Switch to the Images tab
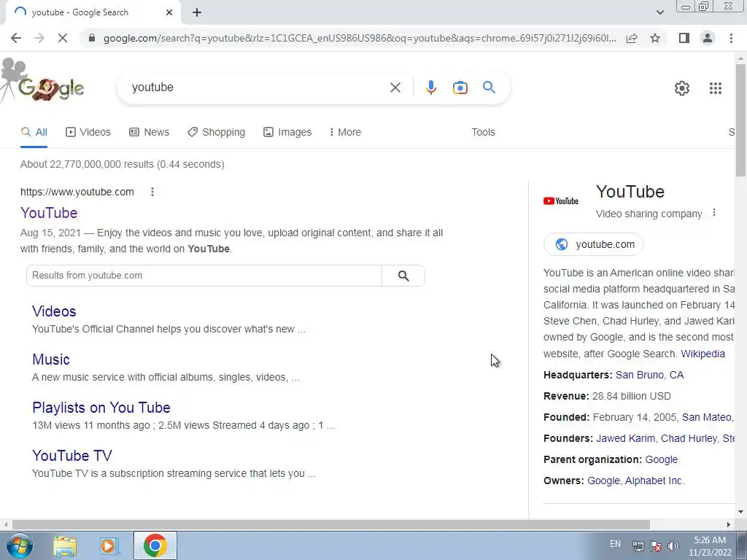747x560 pixels. point(287,133)
